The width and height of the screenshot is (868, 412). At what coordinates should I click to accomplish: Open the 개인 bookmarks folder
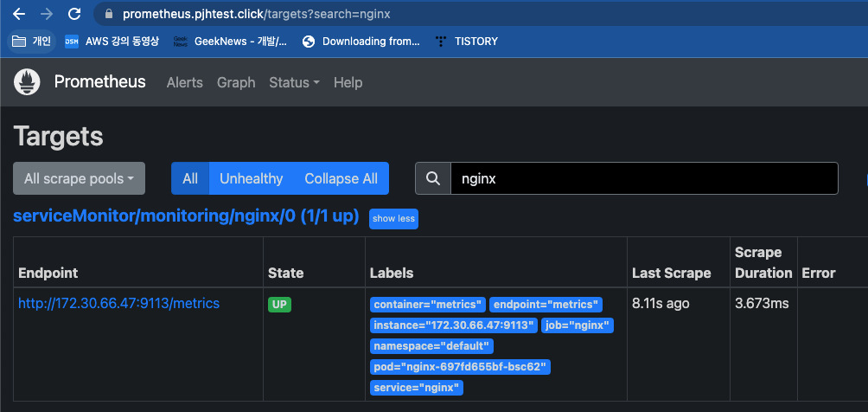click(x=31, y=41)
